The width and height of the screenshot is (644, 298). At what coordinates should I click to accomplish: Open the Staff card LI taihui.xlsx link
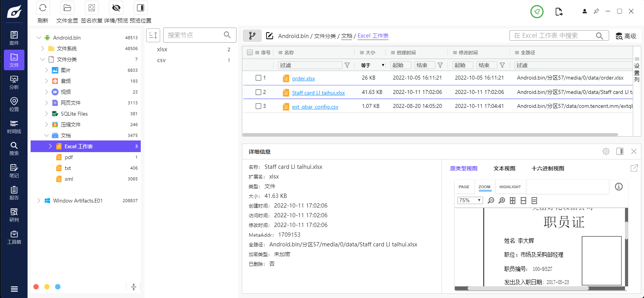click(318, 93)
